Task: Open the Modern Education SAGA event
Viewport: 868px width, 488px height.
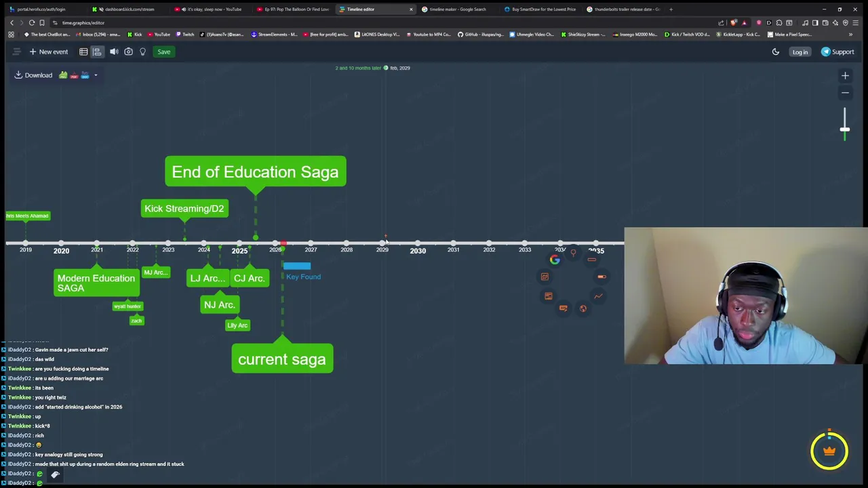Action: click(96, 283)
